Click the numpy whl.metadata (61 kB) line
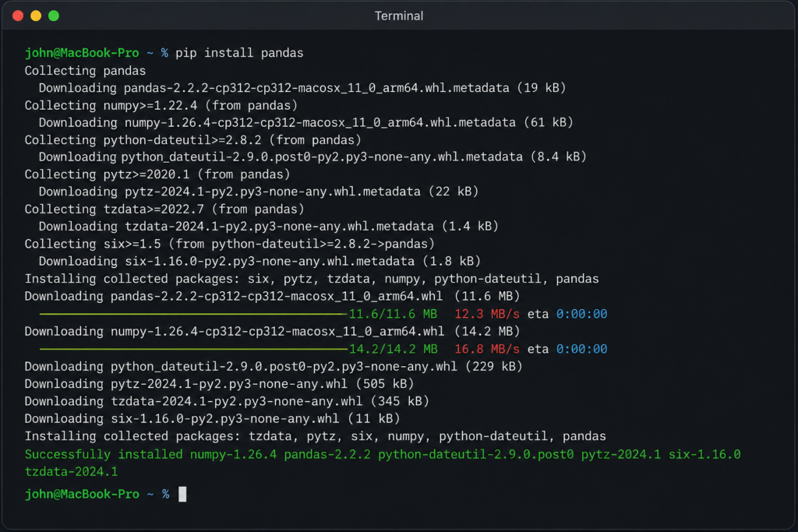This screenshot has height=532, width=798. [x=305, y=122]
